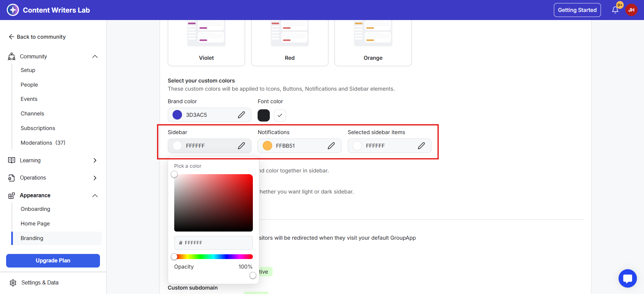This screenshot has height=294, width=644.
Task: Click the opacity slider handle
Action: point(253,275)
